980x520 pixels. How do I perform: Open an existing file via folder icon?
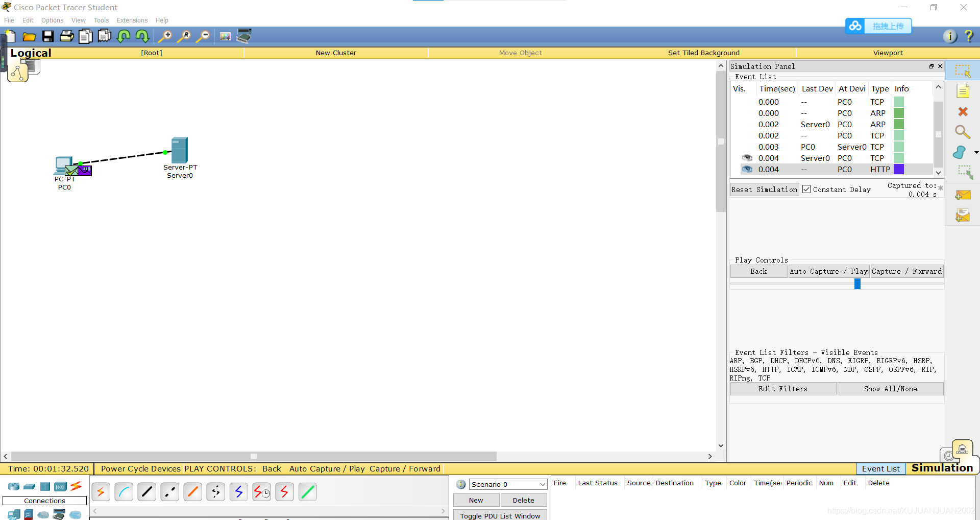(x=29, y=36)
